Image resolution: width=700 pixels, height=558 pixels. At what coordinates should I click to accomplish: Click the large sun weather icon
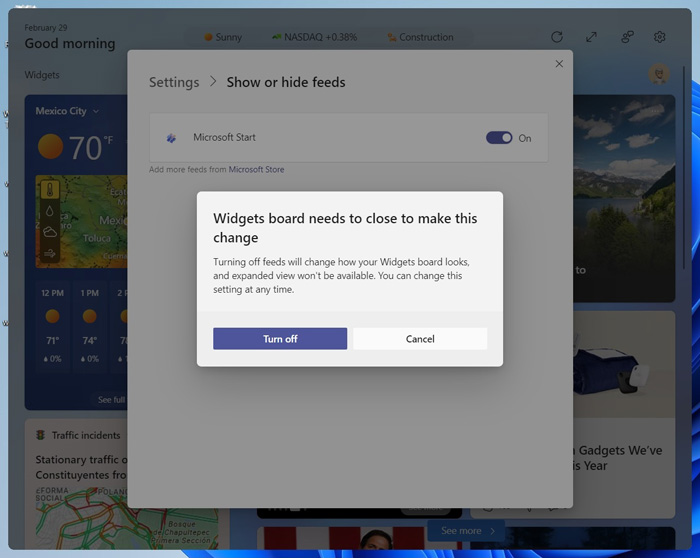tap(50, 146)
